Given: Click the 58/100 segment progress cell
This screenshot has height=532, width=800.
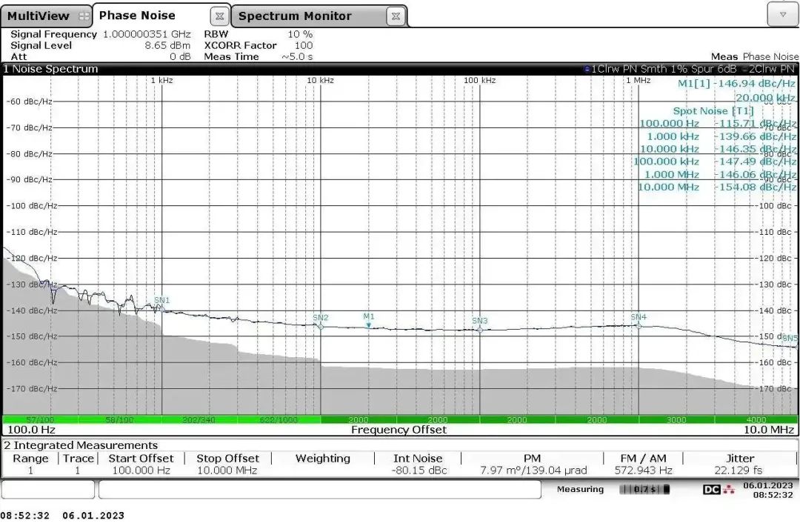Looking at the screenshot, I should [x=119, y=419].
